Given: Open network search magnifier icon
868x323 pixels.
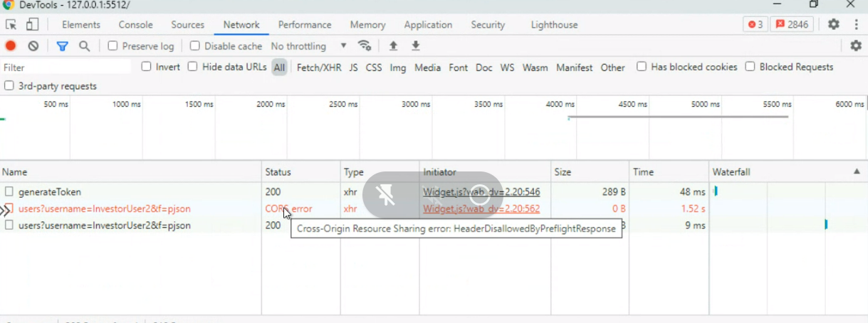Looking at the screenshot, I should (84, 46).
